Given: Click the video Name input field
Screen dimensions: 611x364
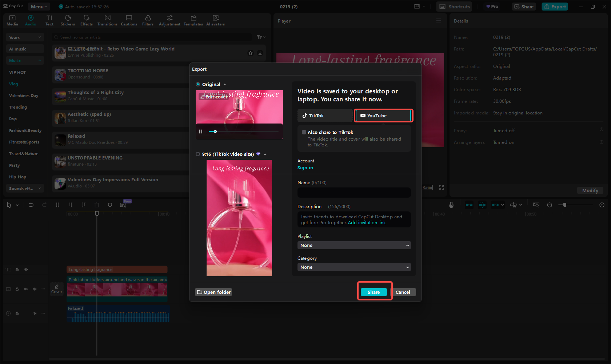Looking at the screenshot, I should pos(354,193).
